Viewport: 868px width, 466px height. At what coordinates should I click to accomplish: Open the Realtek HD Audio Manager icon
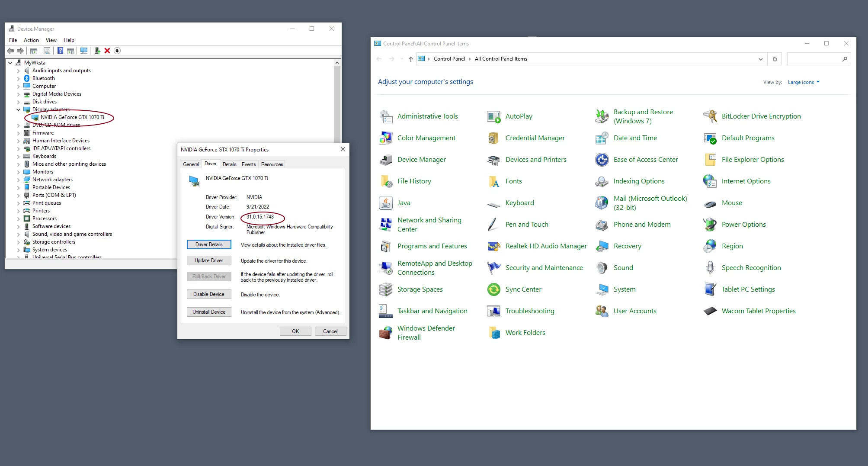(x=493, y=246)
